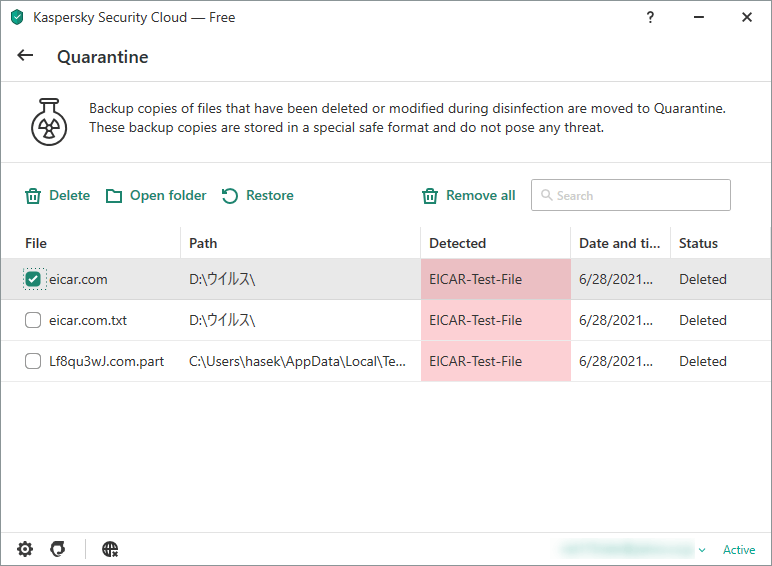This screenshot has width=772, height=566.
Task: Click the blurred account email in footer
Action: 627,549
